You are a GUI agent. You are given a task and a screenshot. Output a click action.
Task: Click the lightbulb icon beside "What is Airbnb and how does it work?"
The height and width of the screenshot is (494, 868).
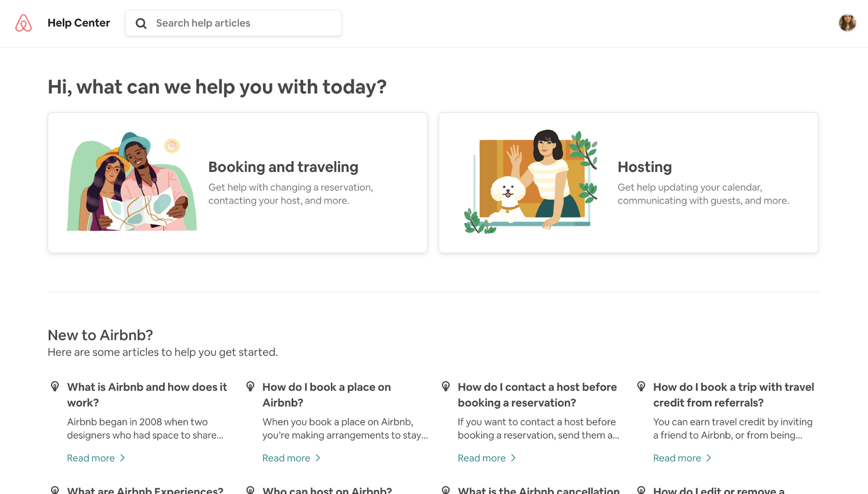coord(54,386)
